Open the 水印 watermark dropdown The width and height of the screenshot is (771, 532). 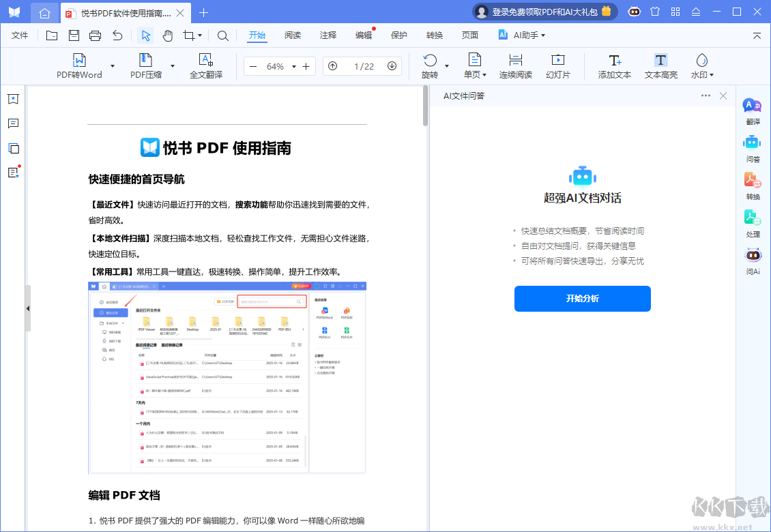coord(702,66)
